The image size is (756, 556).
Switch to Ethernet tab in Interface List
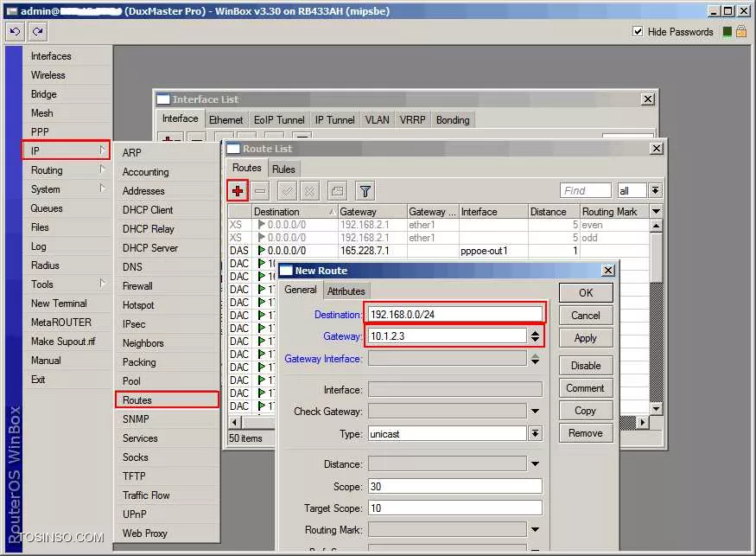pyautogui.click(x=226, y=119)
